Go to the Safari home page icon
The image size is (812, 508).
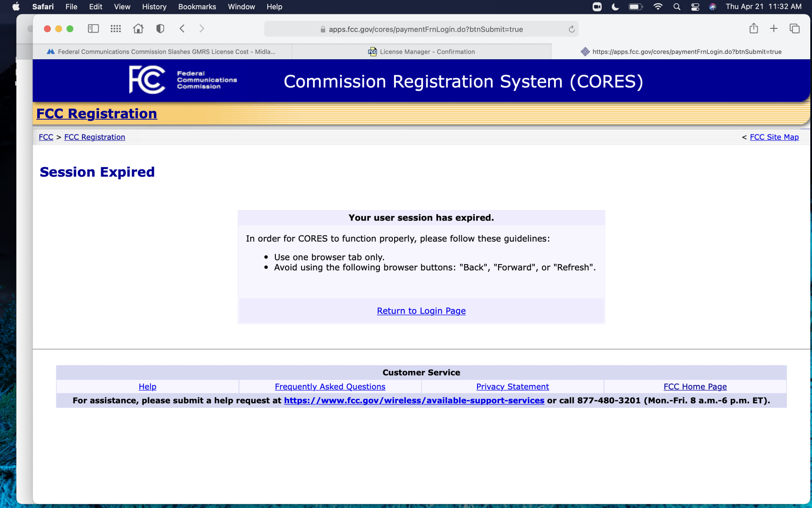(138, 29)
